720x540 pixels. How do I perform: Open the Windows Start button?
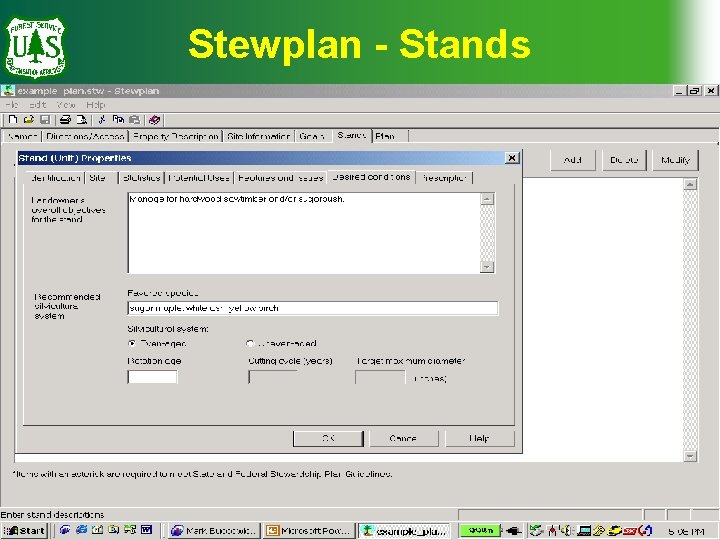(24, 531)
